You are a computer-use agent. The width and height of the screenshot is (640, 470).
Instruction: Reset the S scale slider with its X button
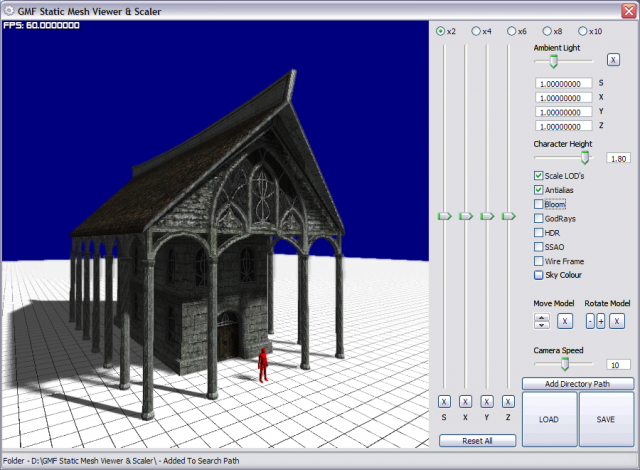coord(444,401)
